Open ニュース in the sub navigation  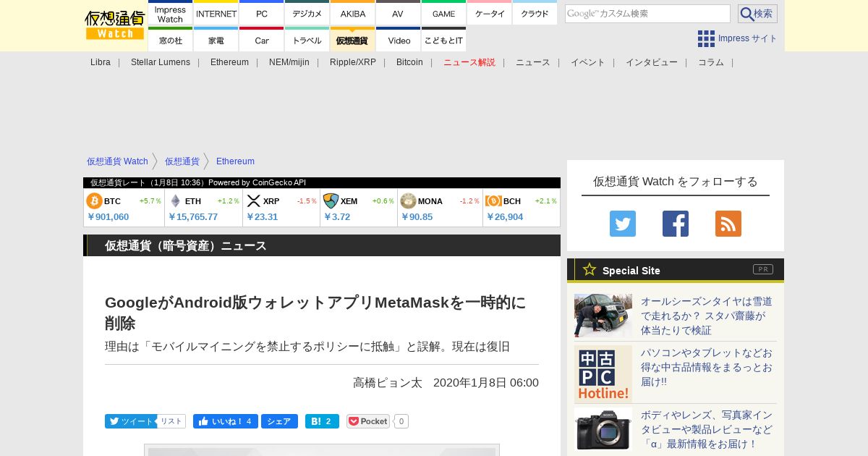coord(533,62)
